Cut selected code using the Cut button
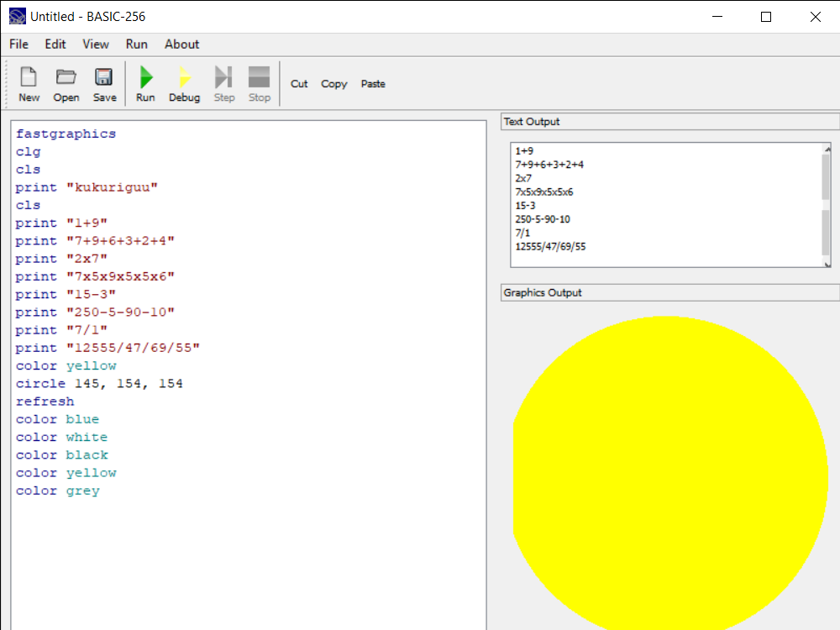 [x=299, y=83]
